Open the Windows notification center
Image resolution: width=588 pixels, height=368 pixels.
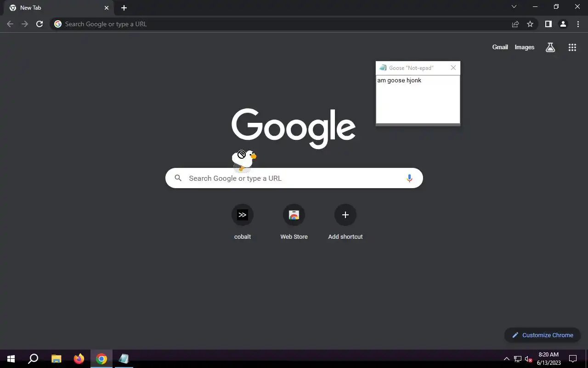click(573, 359)
